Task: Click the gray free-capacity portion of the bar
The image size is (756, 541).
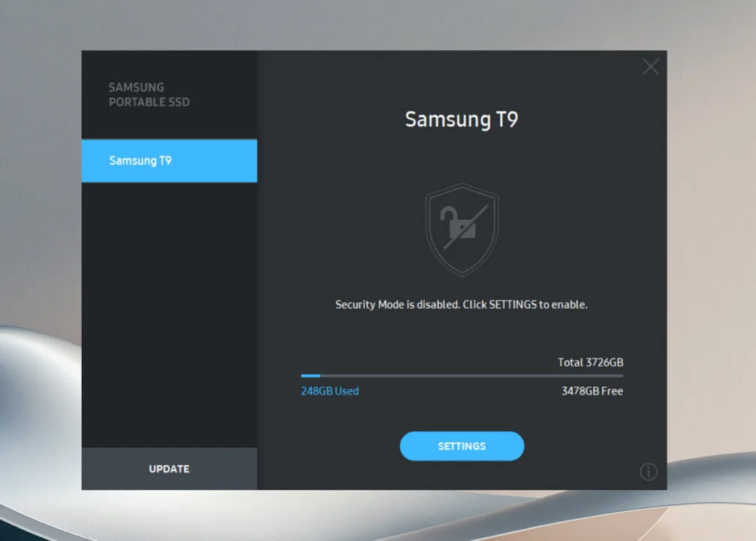Action: click(x=480, y=375)
